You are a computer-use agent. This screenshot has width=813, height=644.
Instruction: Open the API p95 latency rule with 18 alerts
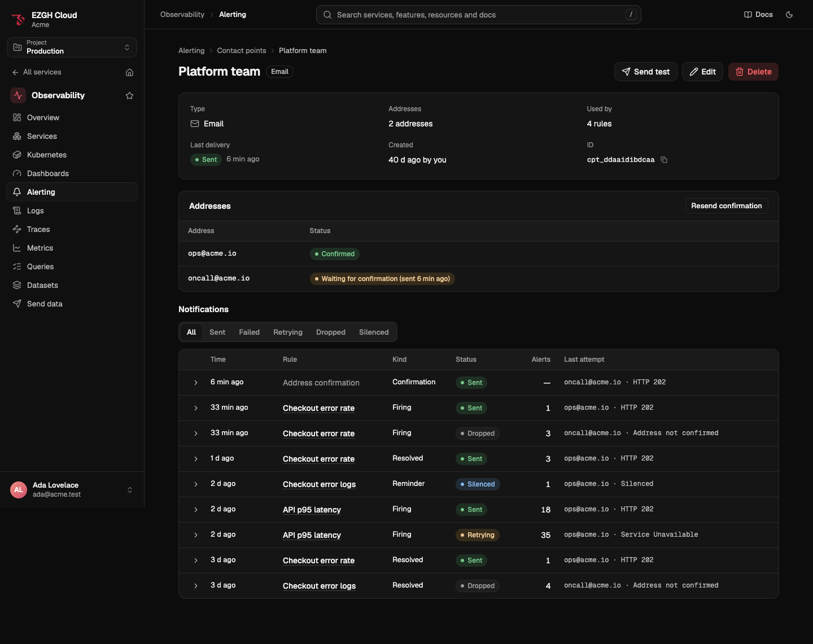(312, 510)
